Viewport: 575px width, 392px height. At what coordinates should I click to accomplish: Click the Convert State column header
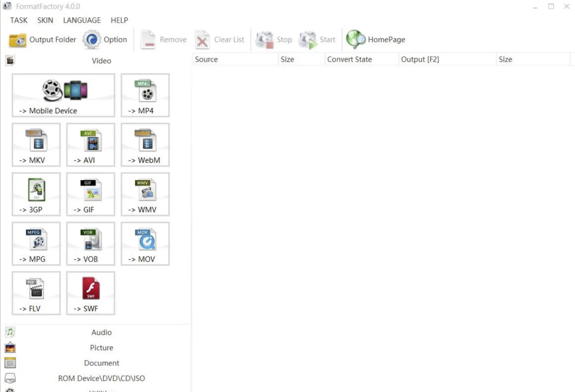coord(349,59)
